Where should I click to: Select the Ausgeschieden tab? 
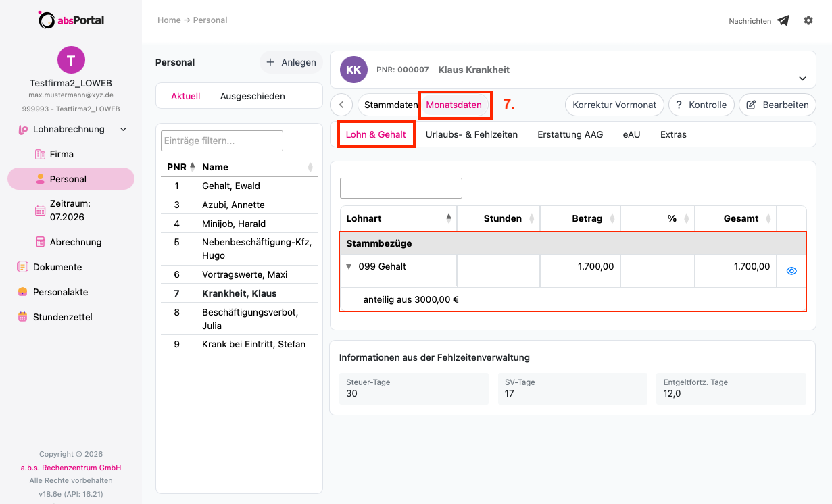click(252, 96)
